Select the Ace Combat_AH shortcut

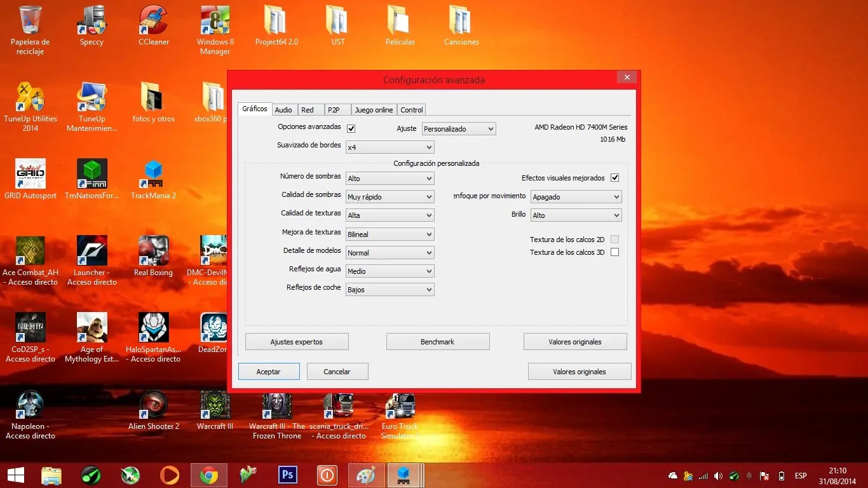point(31,261)
